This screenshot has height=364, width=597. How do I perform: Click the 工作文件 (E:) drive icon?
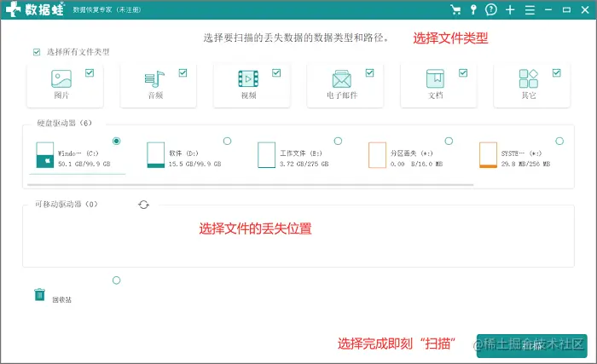coord(266,155)
